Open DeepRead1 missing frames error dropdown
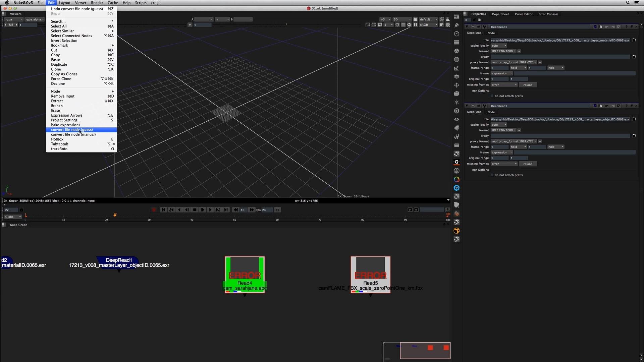Viewport: 644px width, 362px height. pyautogui.click(x=504, y=164)
